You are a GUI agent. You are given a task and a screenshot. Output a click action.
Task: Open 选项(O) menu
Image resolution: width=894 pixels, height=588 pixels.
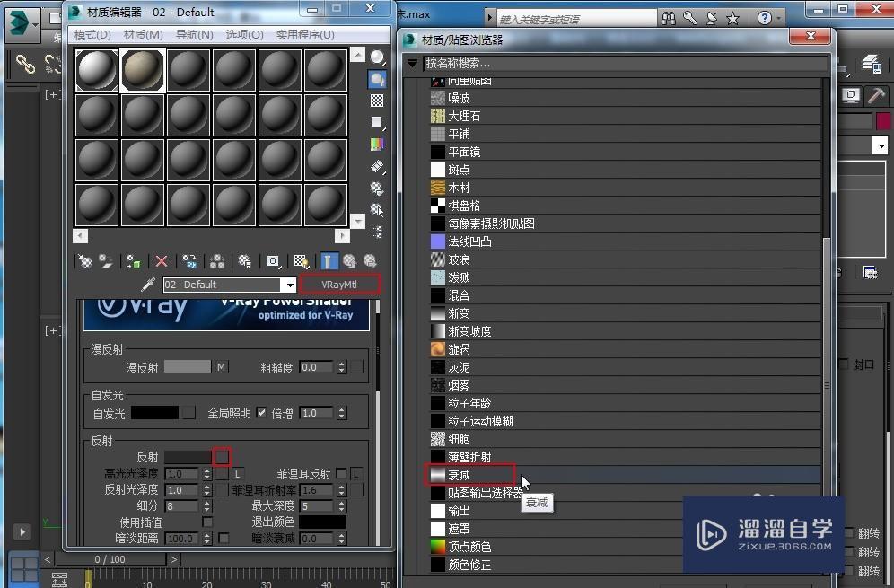point(245,35)
